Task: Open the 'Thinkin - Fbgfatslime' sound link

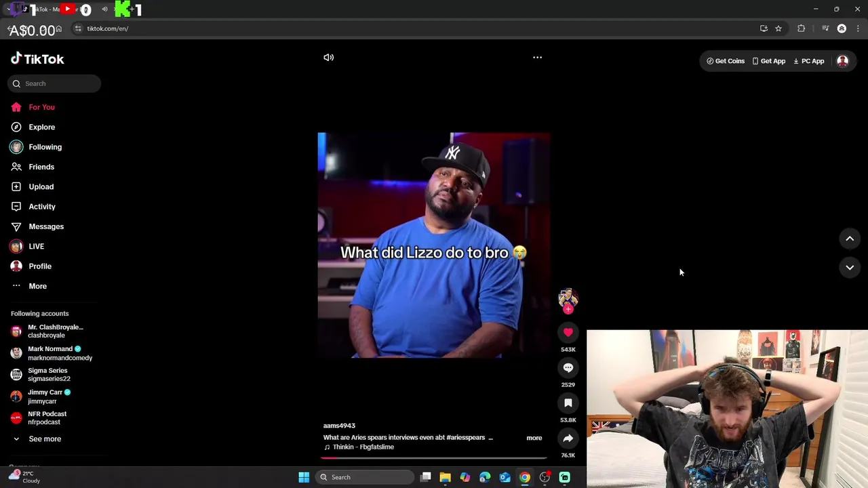Action: pyautogui.click(x=359, y=447)
